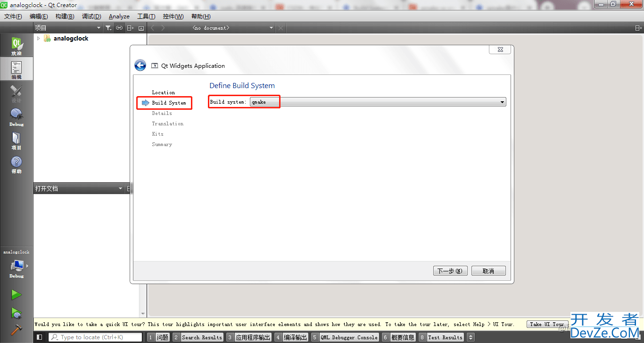The height and width of the screenshot is (343, 644).
Task: Open the 控件(W) menu
Action: pyautogui.click(x=173, y=16)
